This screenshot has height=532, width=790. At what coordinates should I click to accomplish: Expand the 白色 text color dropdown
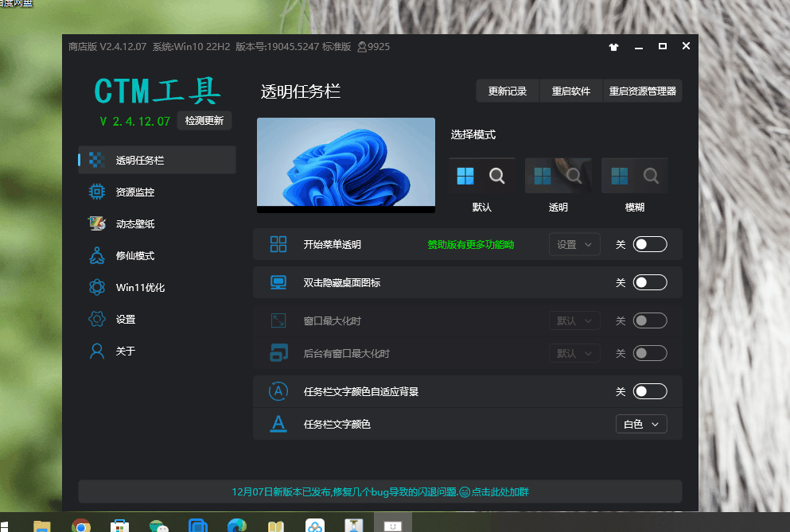[641, 424]
